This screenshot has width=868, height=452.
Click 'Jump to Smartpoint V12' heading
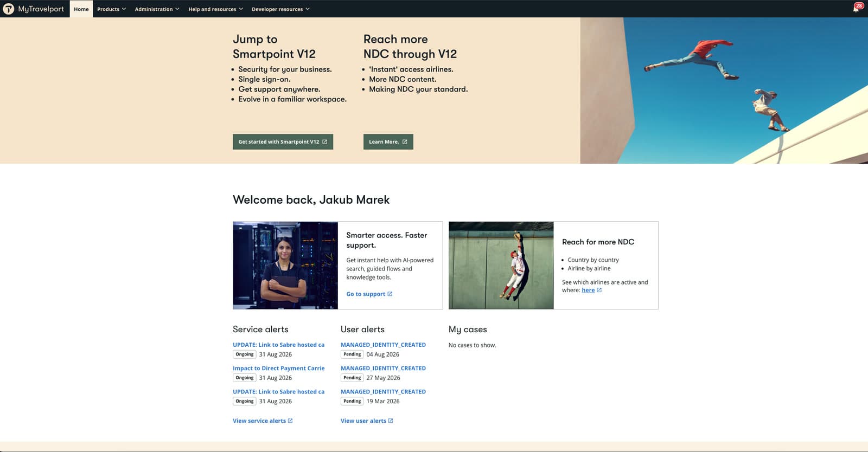(274, 47)
